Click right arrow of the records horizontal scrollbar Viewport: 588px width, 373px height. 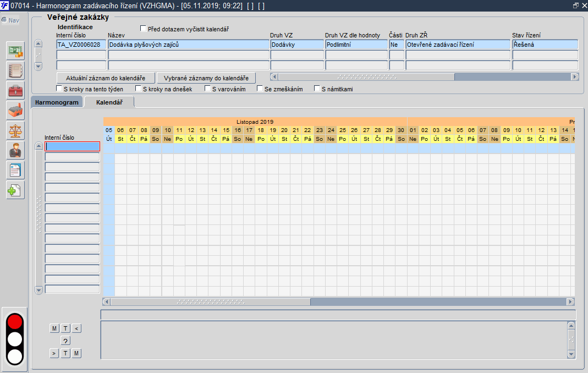575,77
